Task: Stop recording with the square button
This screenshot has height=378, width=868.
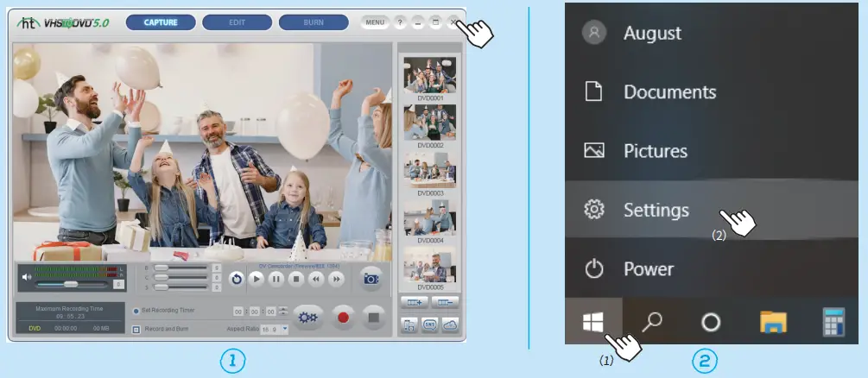Action: [374, 318]
